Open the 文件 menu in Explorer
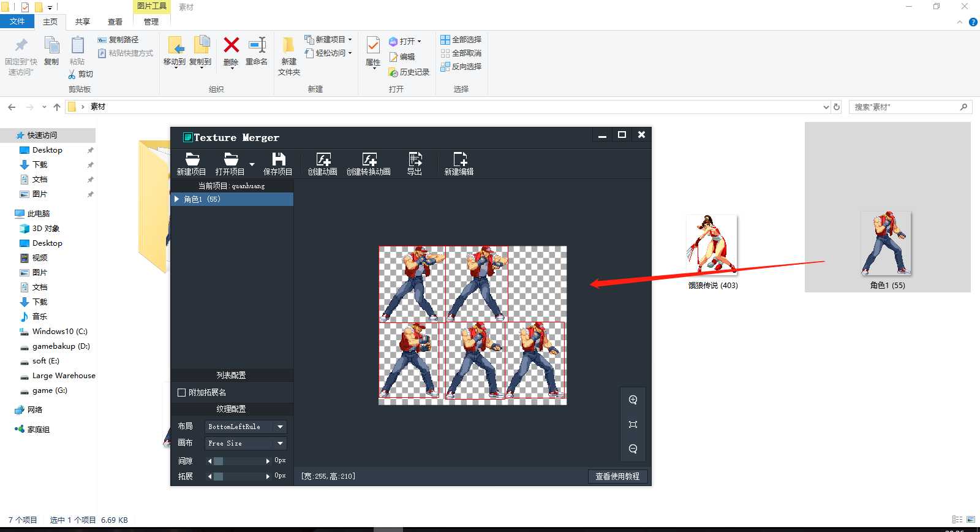The image size is (980, 532). [17, 21]
